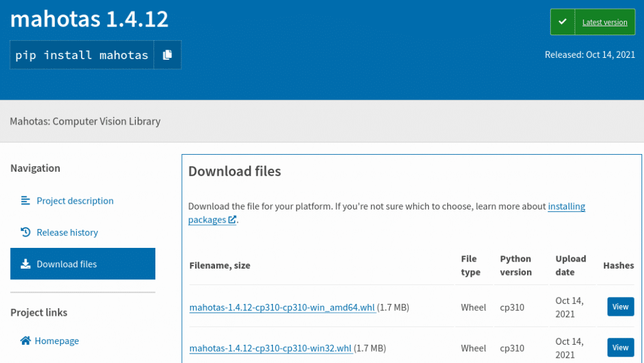Open the Project description tab
644x363 pixels.
(x=75, y=201)
